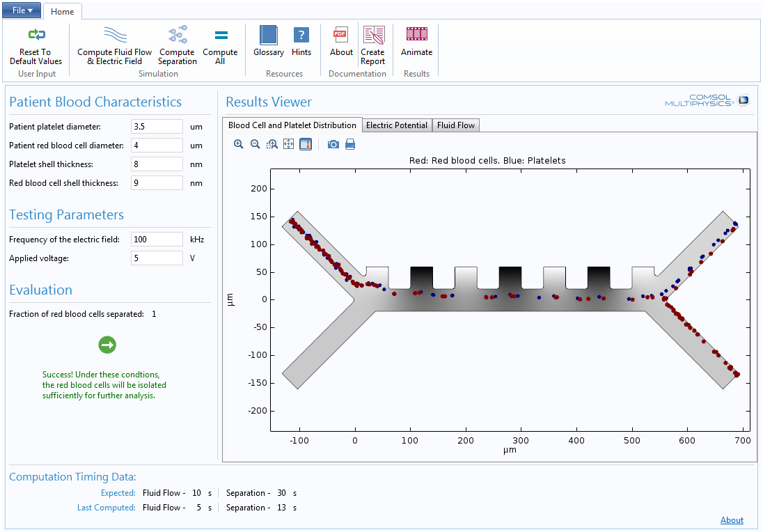
Task: Click Compute All button in ribbon
Action: tap(220, 36)
